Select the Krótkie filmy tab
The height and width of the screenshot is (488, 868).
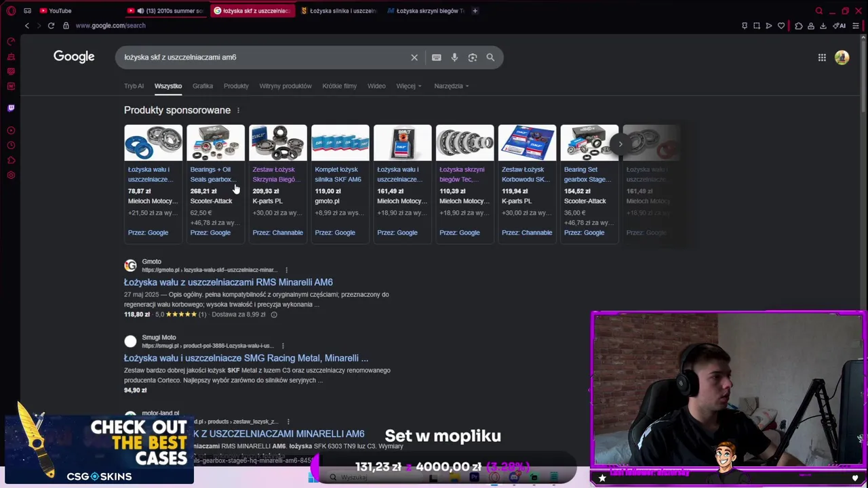click(x=340, y=86)
